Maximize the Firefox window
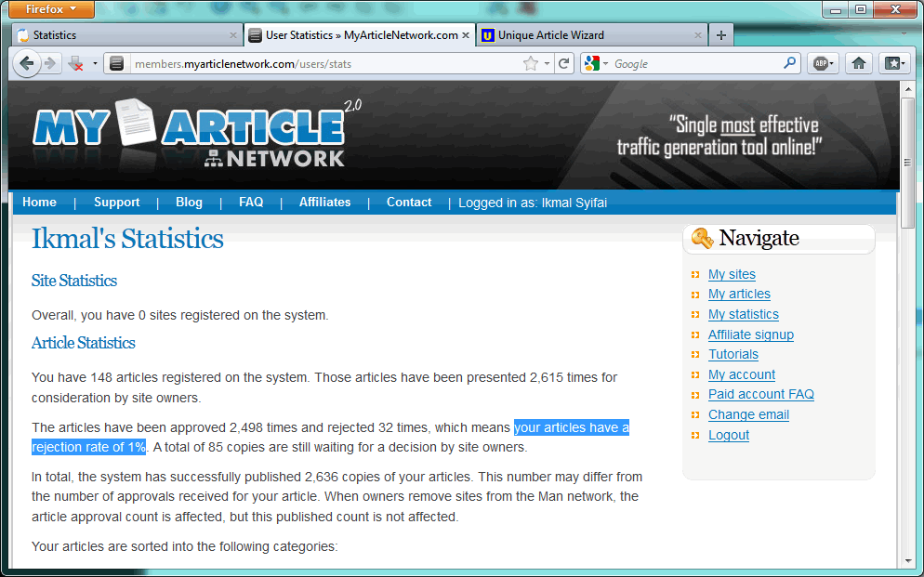This screenshot has width=924, height=577. click(x=861, y=9)
